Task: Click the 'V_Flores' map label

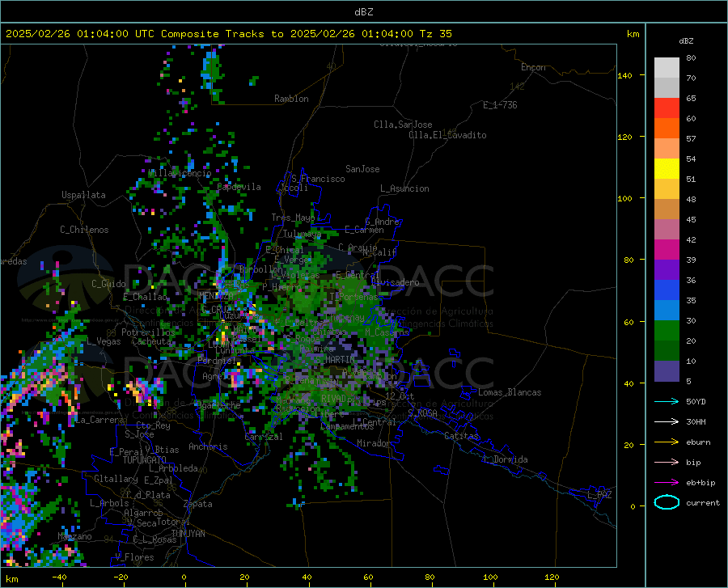Action: pyautogui.click(x=134, y=557)
